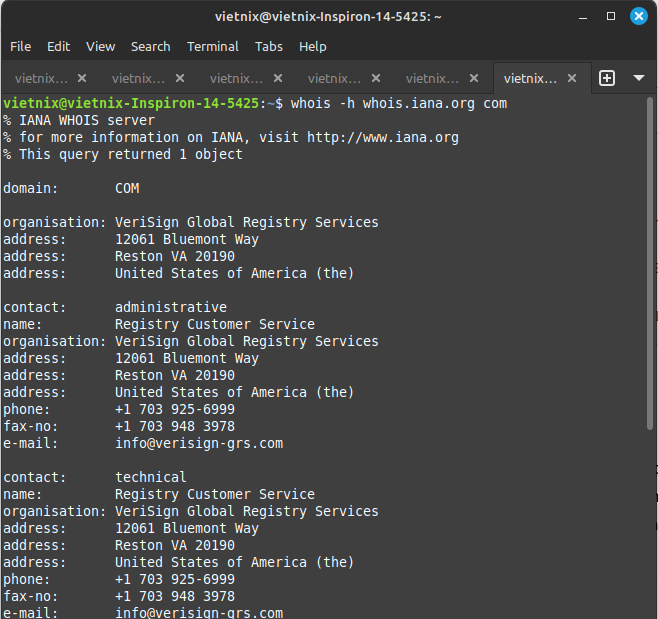Select the active sixth vietnix tab

[530, 78]
